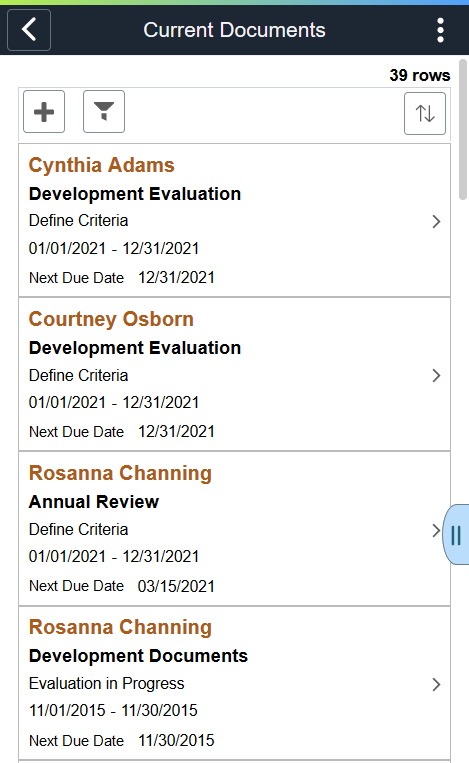The height and width of the screenshot is (763, 469).
Task: Click the 03/15/2021 next due date
Action: [176, 586]
